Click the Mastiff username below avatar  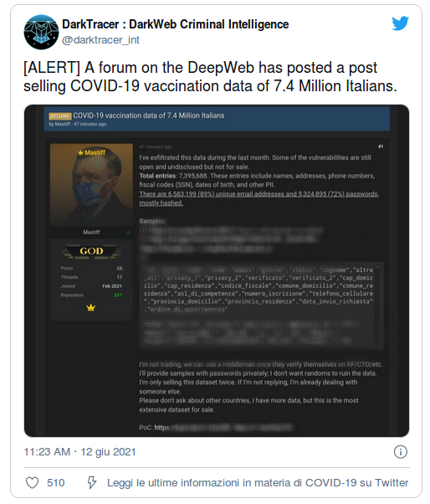(91, 232)
